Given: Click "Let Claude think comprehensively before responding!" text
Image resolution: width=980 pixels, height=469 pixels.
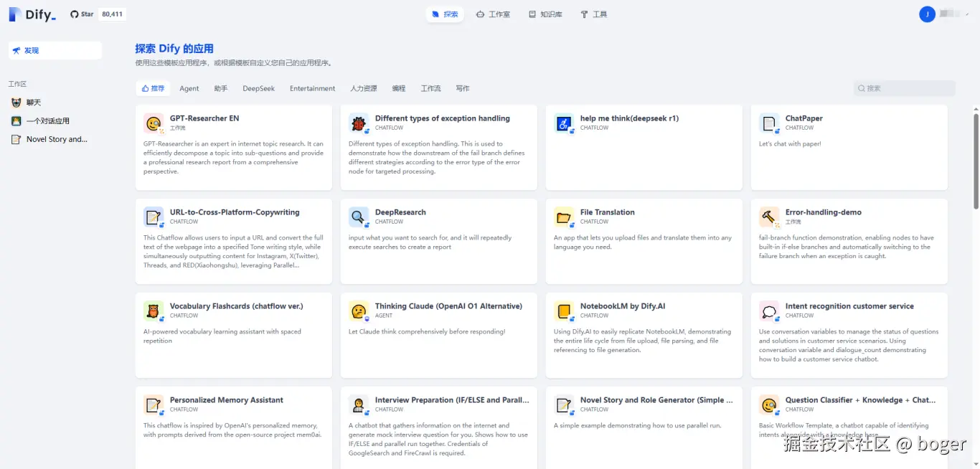Looking at the screenshot, I should (x=427, y=332).
